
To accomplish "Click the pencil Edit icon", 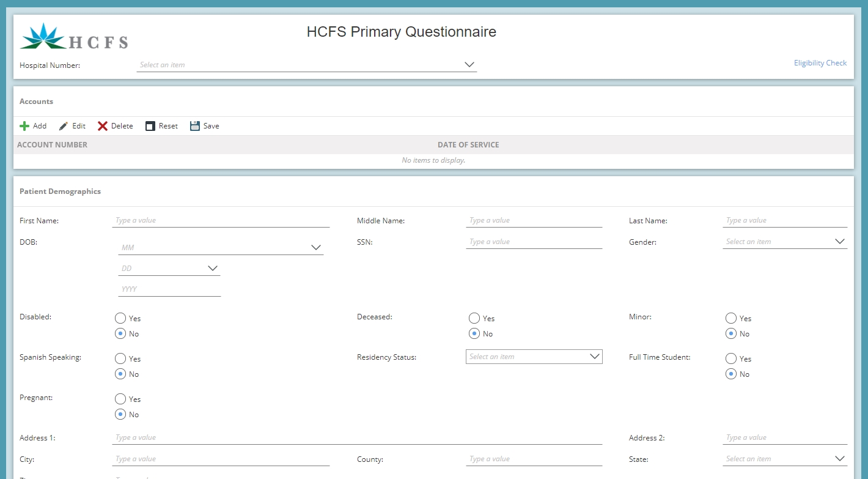I will (x=64, y=126).
